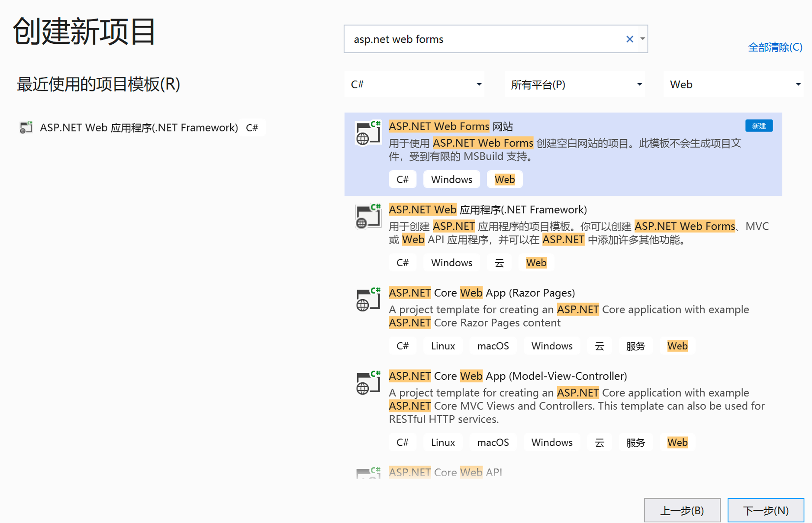Click the Linux tag under the Razor Pages template
Screen dimensions: 812x523
[x=443, y=346]
